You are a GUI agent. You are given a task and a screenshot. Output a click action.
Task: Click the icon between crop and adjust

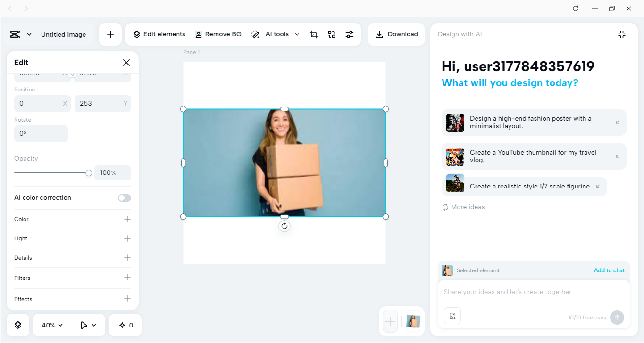(332, 34)
